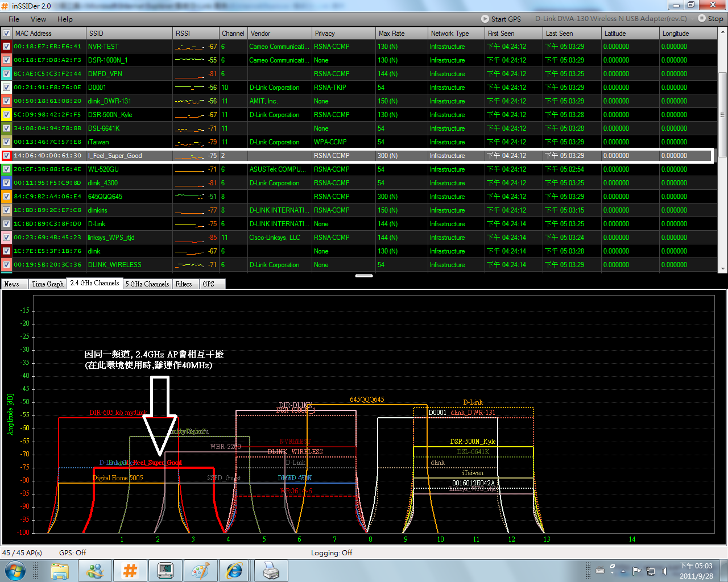The width and height of the screenshot is (728, 582).
Task: Uncheck the iTaiwan network checkbox
Action: pyautogui.click(x=6, y=142)
